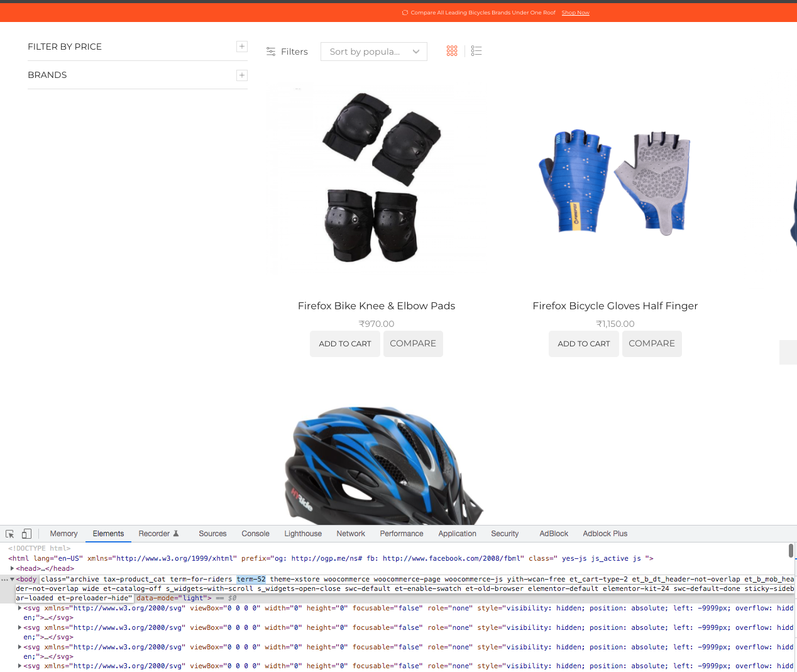Screen dimensions: 797x672
Task: Open the Application tab
Action: pyautogui.click(x=458, y=534)
